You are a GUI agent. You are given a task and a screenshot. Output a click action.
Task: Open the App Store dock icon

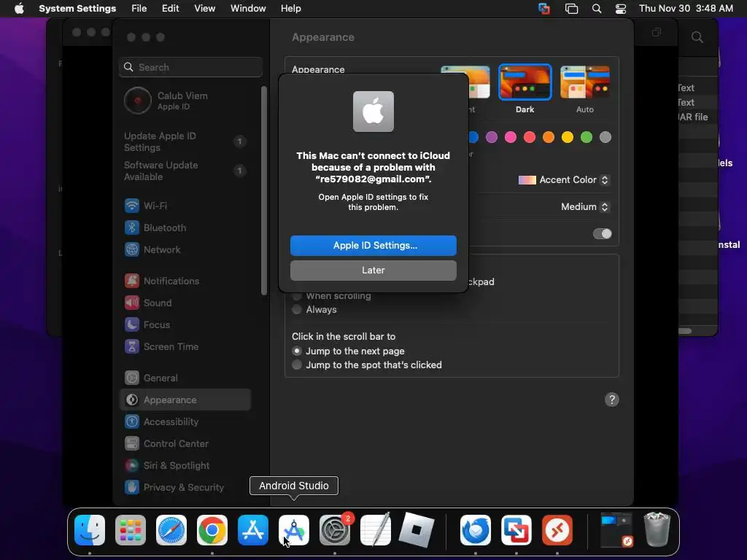point(253,530)
